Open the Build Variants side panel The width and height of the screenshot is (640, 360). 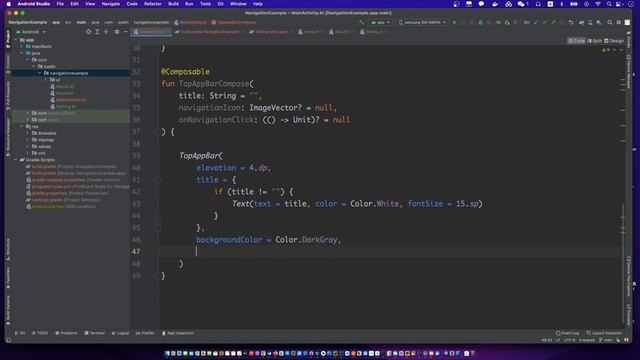(x=8, y=310)
